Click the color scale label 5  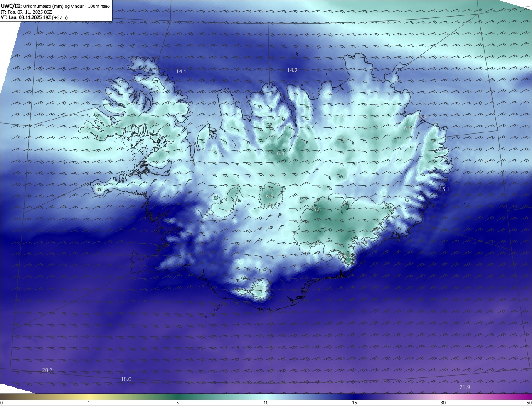coord(177,403)
